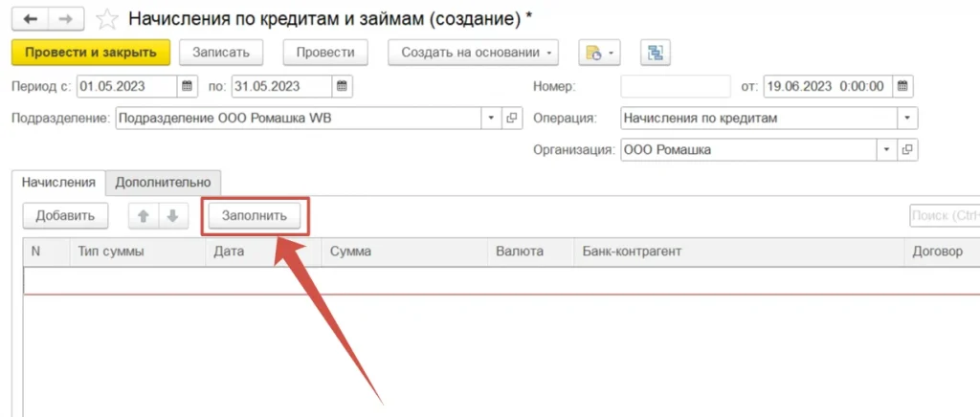Move row down with the down arrow
The width and height of the screenshot is (980, 417).
tap(172, 215)
